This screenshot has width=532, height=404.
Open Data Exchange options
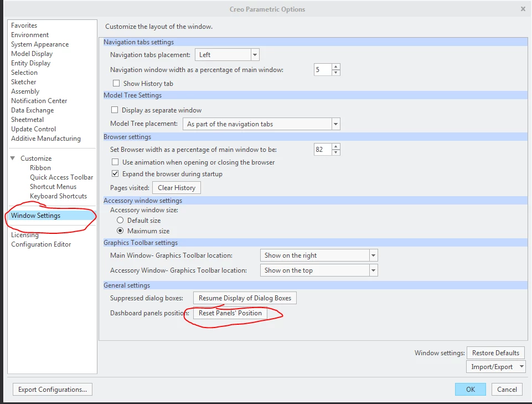tap(32, 110)
